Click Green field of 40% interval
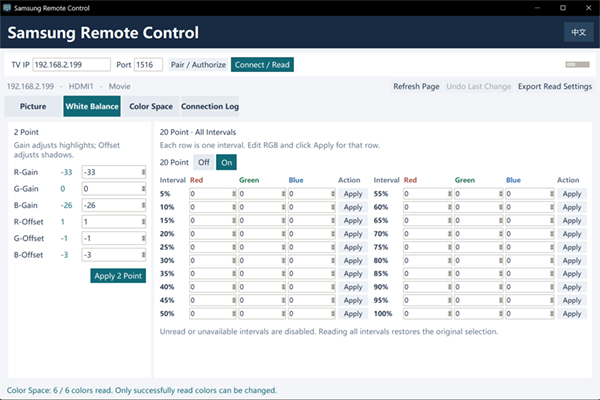The width and height of the screenshot is (600, 400). pyautogui.click(x=262, y=287)
